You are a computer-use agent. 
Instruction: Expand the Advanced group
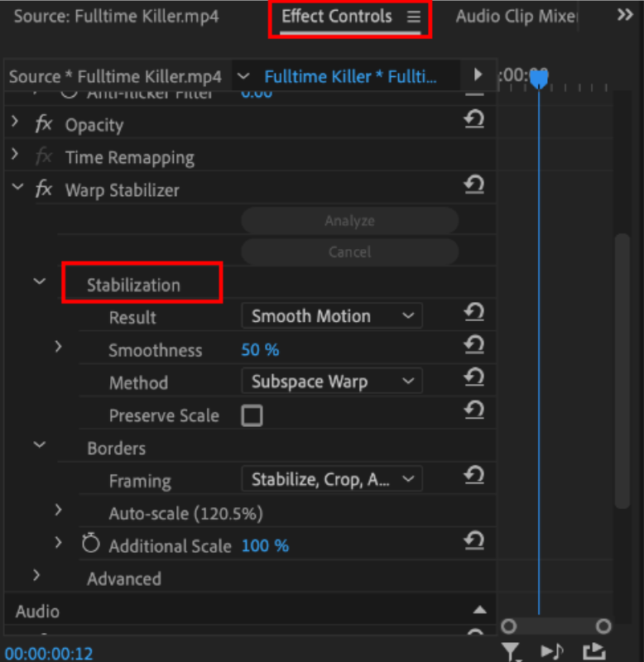pos(36,575)
